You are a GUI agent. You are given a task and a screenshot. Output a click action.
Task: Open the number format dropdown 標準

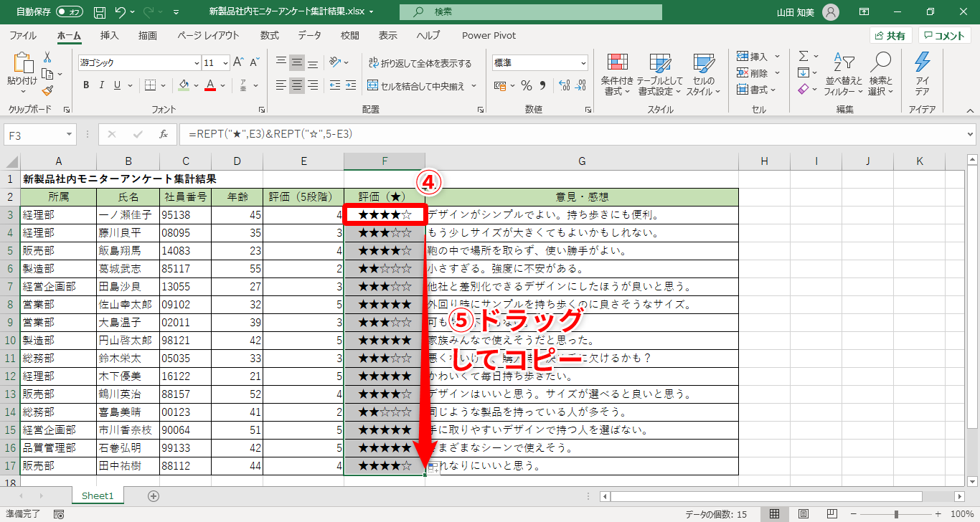[x=583, y=63]
